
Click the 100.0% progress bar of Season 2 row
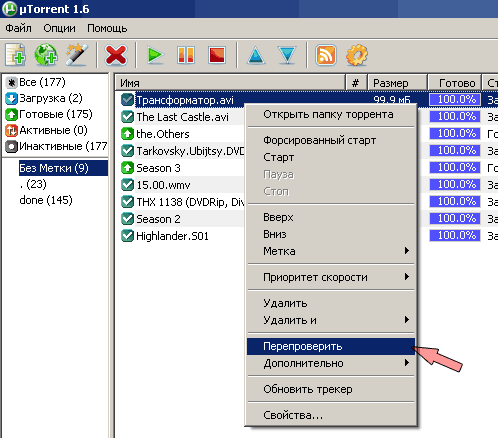tap(455, 218)
